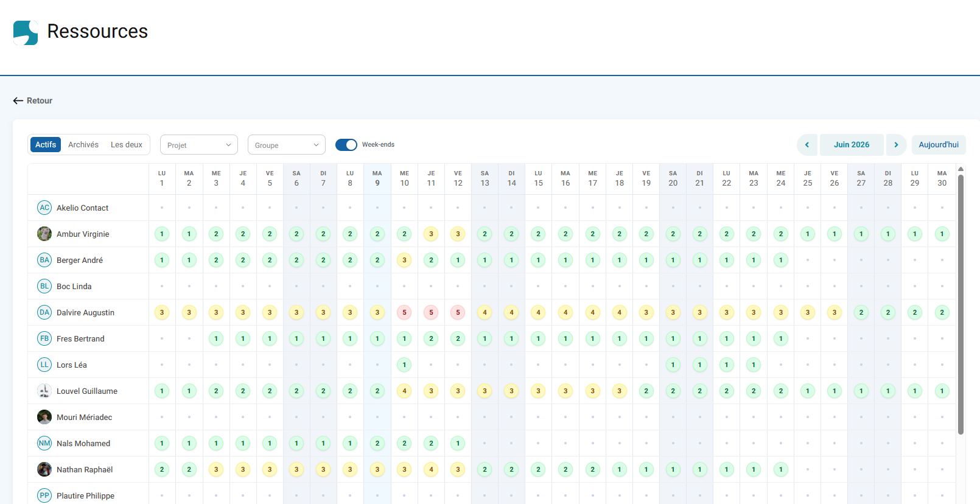The height and width of the screenshot is (504, 980).
Task: Open the Ambur Virginie name
Action: coord(83,234)
